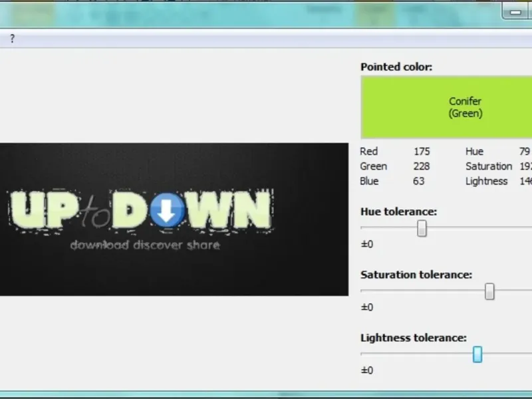This screenshot has width=532, height=399.
Task: Click the "Hue tolerance:" label
Action: tap(398, 211)
